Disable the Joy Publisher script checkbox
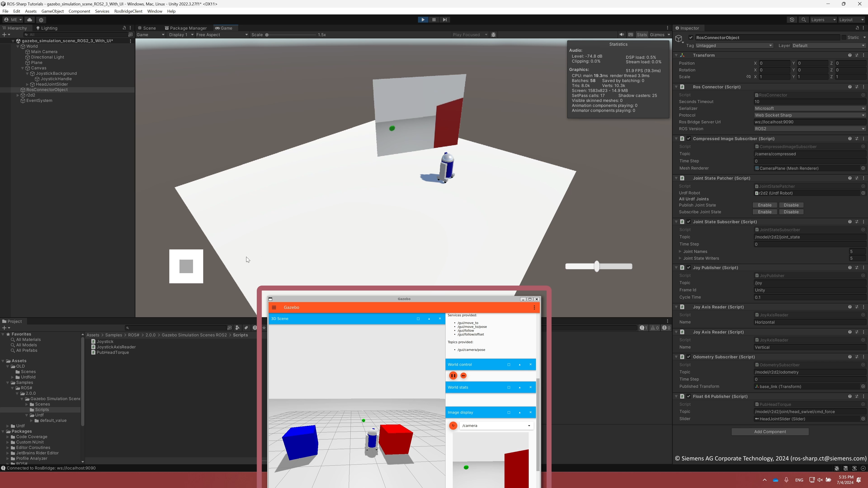Image resolution: width=868 pixels, height=488 pixels. click(689, 268)
